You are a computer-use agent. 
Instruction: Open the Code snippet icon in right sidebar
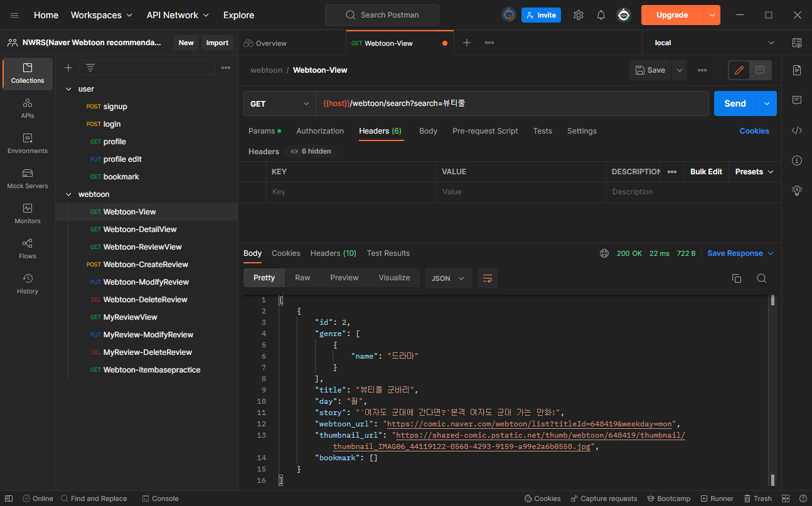click(x=797, y=130)
